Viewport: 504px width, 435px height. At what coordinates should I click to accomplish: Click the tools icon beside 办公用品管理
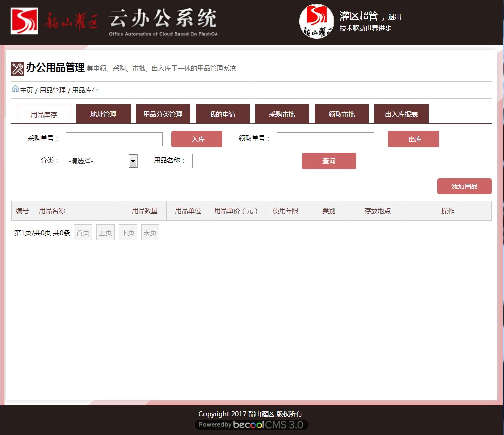click(17, 69)
